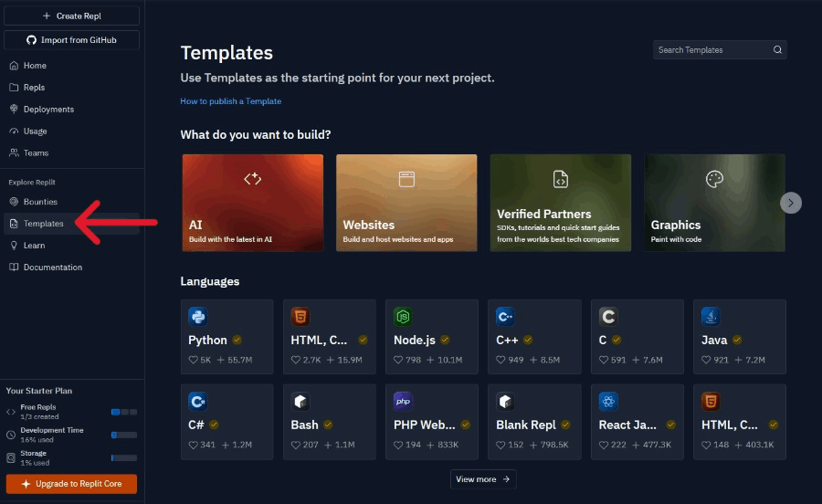Click the Repls folder icon
Viewport: 822px width, 504px height.
14,88
